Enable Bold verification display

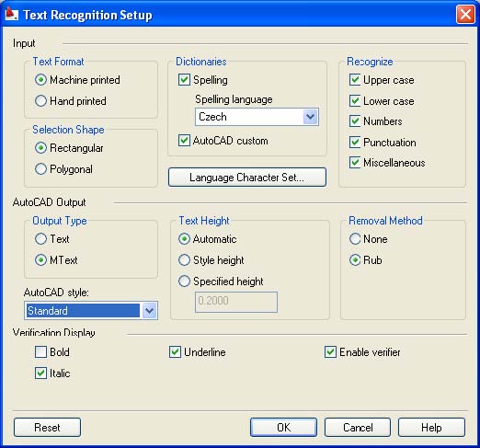pos(40,352)
